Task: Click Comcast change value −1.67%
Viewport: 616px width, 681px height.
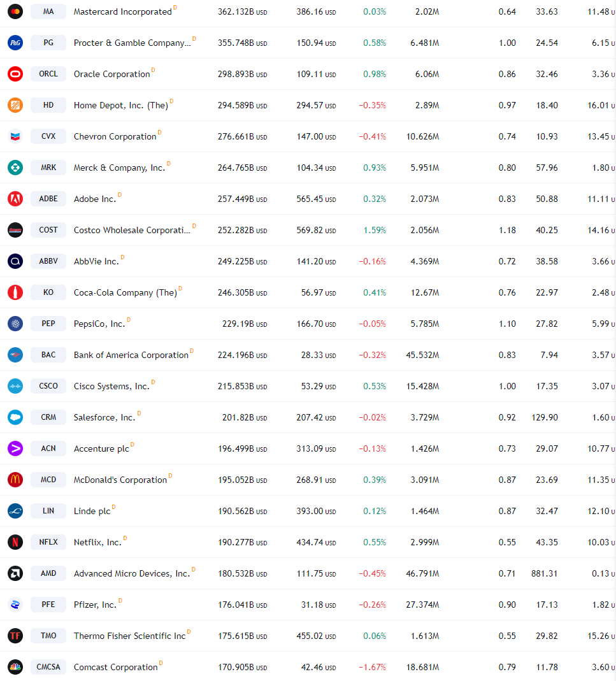Action: [x=372, y=667]
